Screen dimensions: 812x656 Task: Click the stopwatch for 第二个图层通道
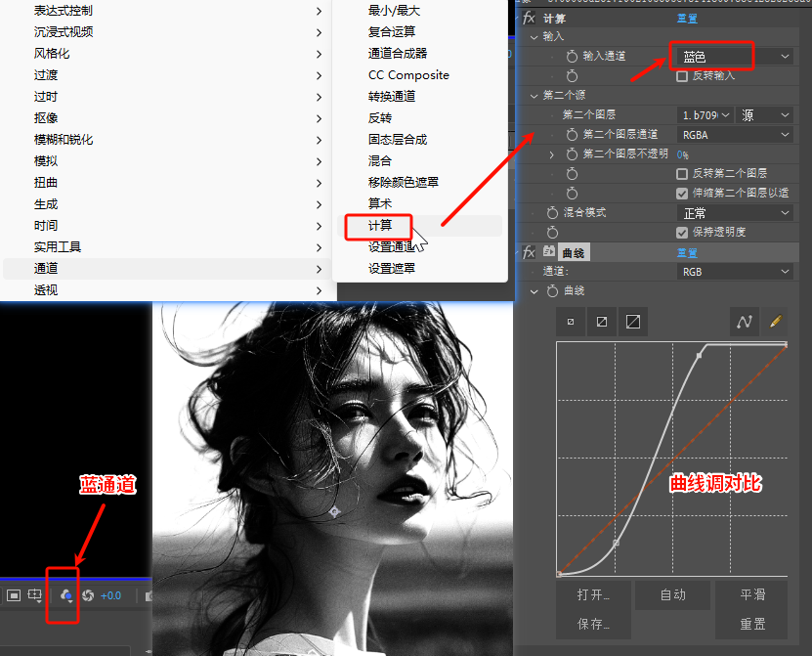coord(572,135)
